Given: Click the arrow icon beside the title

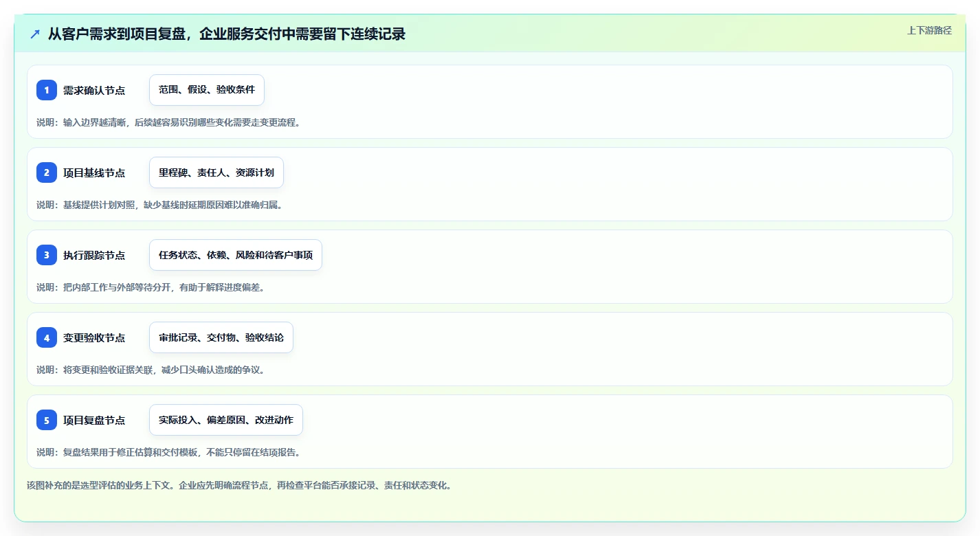Looking at the screenshot, I should (x=35, y=34).
